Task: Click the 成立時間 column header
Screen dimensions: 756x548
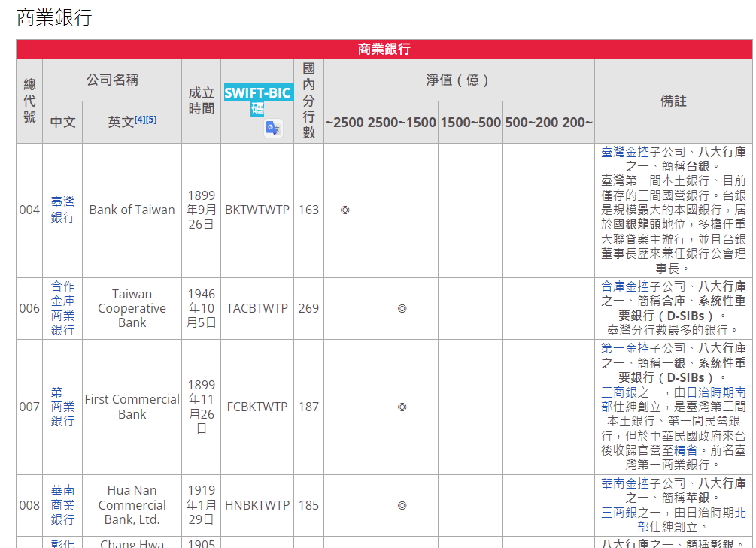Action: pos(201,101)
